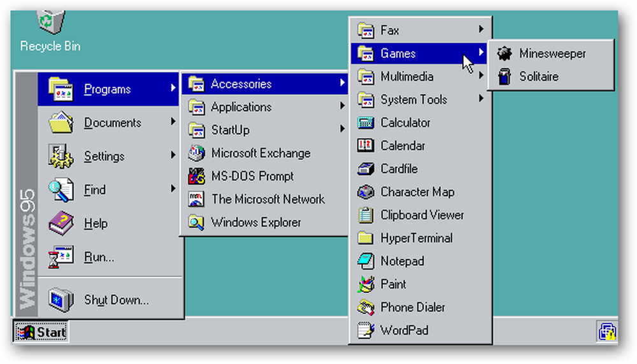Click the Paint brushes icon

[366, 284]
